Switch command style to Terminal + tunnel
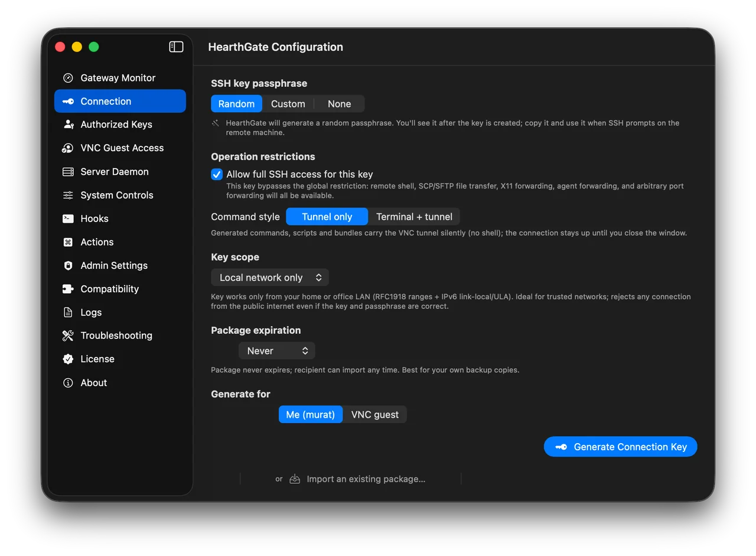This screenshot has height=556, width=756. [414, 217]
